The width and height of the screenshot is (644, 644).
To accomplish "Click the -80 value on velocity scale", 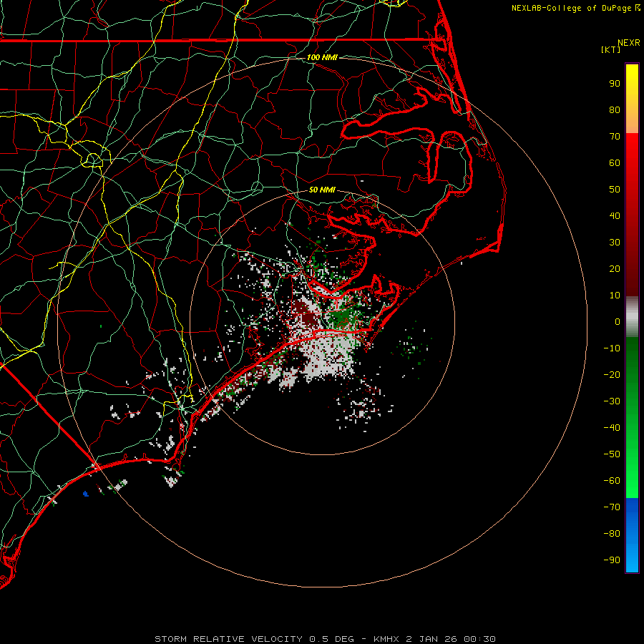I will tap(612, 534).
